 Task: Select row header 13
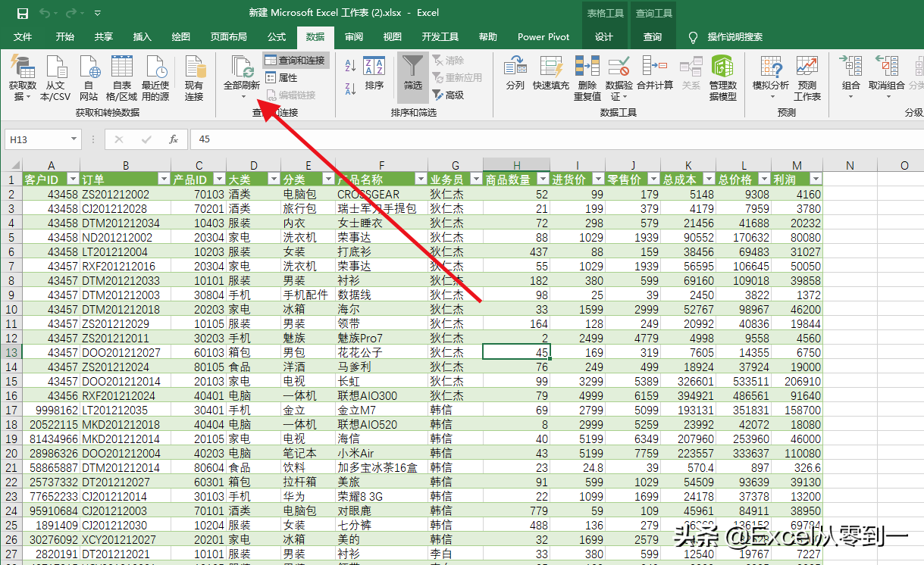[x=11, y=352]
